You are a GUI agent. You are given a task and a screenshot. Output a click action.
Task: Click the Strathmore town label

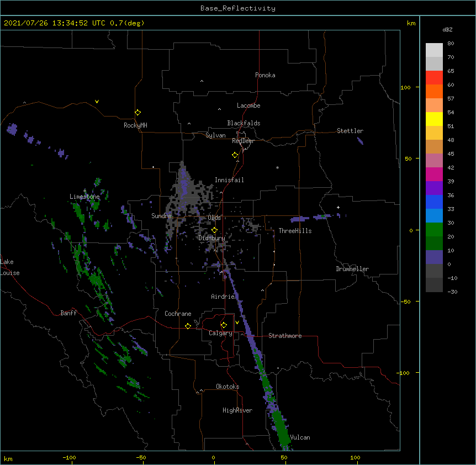click(x=285, y=336)
